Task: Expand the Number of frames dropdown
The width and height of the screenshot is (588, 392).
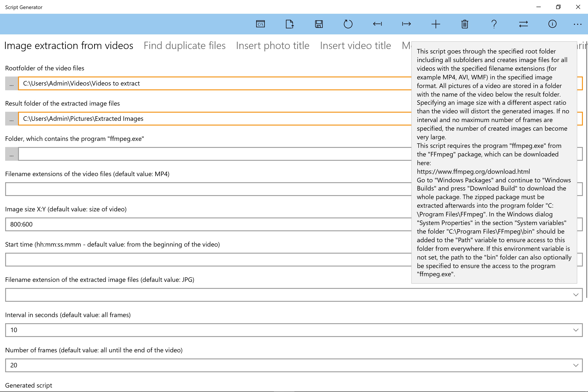Action: pyautogui.click(x=576, y=365)
